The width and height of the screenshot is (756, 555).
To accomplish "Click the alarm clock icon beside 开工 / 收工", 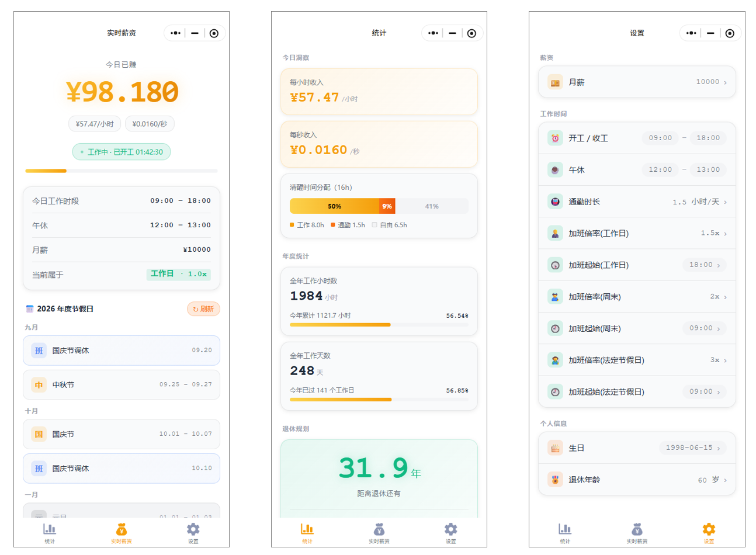I will click(x=555, y=138).
